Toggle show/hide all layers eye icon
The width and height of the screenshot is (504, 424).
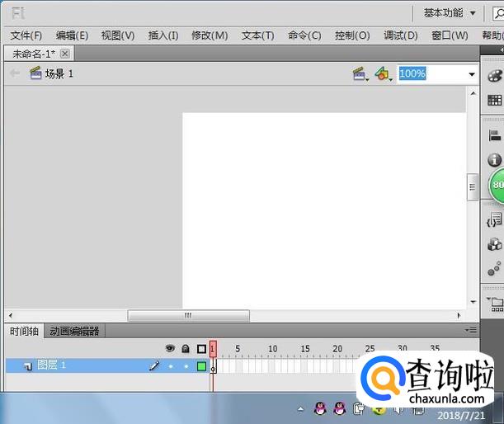pos(170,349)
